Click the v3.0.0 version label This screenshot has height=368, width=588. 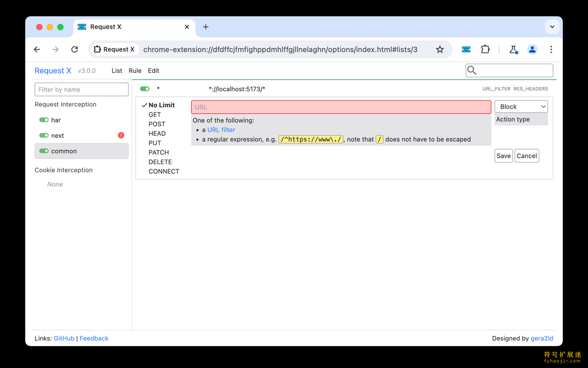pyautogui.click(x=87, y=71)
